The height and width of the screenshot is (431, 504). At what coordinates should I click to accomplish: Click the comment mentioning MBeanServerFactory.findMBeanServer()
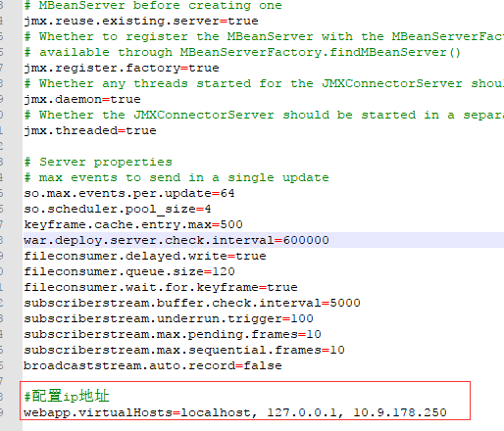(242, 52)
